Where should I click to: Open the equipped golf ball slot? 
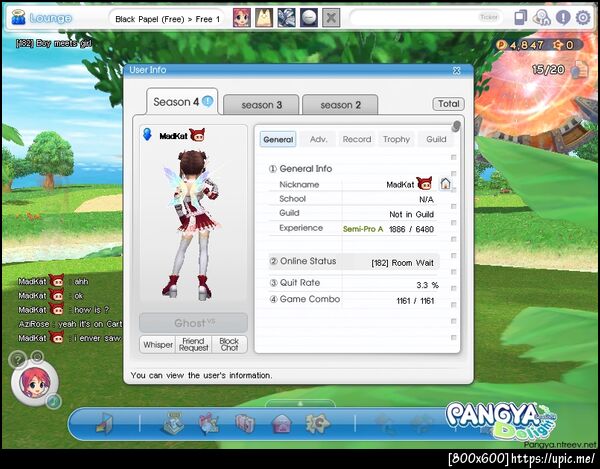tap(309, 18)
